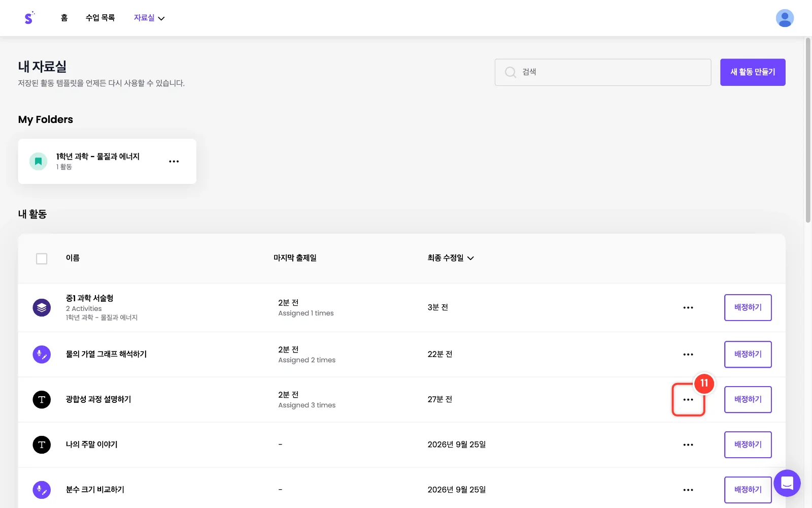812x508 pixels.
Task: Click 배정하기 for 중1 과학 서술형
Action: click(748, 307)
